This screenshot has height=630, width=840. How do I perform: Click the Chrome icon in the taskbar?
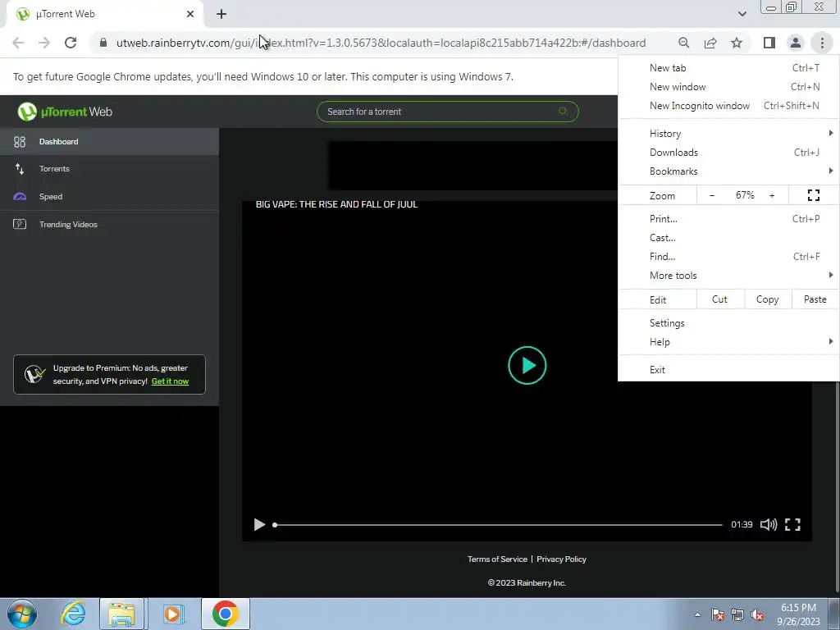coord(225,614)
